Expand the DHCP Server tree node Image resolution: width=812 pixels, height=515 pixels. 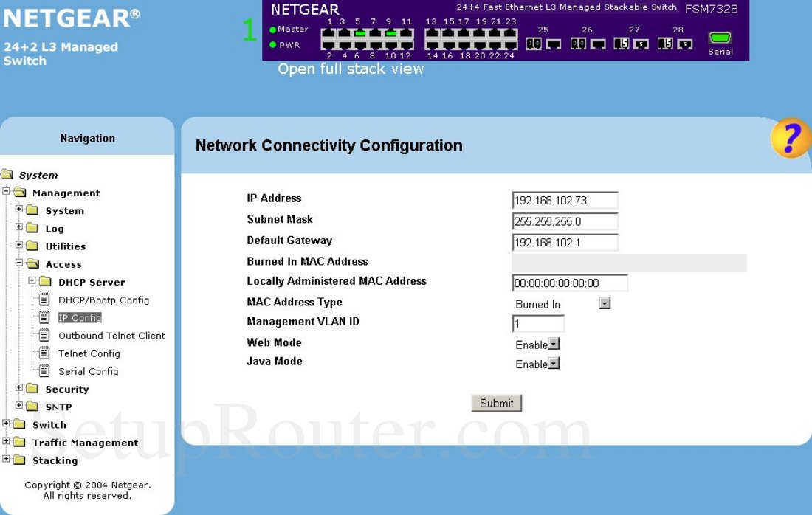[x=32, y=280]
